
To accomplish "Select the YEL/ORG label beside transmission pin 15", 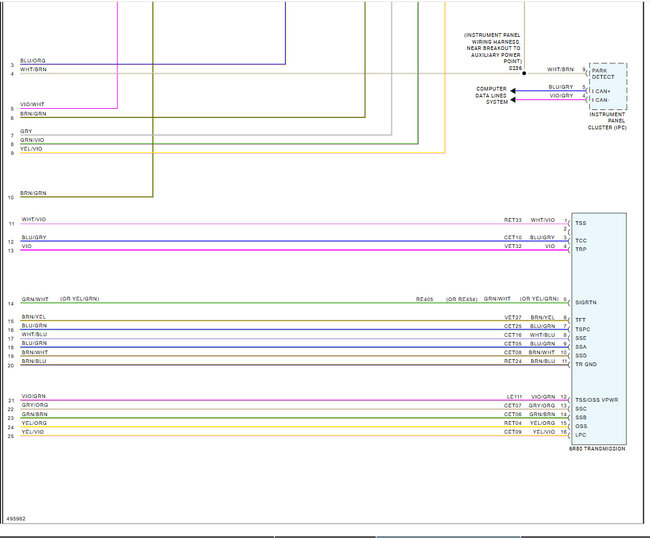I will 543,423.
